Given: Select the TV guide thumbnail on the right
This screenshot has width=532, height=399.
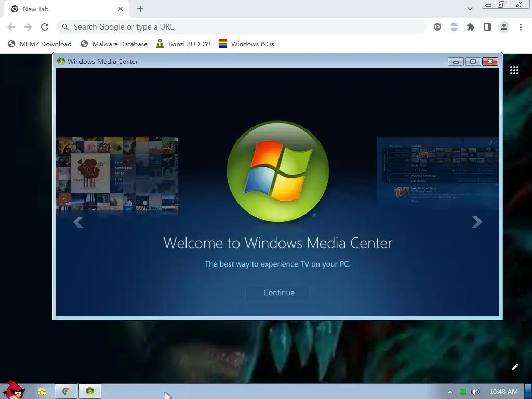Looking at the screenshot, I should 438,170.
